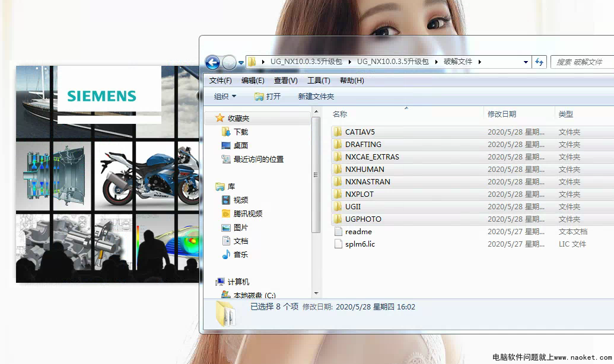Viewport: 614px width, 364px height.
Task: Open 图片 library
Action: [235, 228]
